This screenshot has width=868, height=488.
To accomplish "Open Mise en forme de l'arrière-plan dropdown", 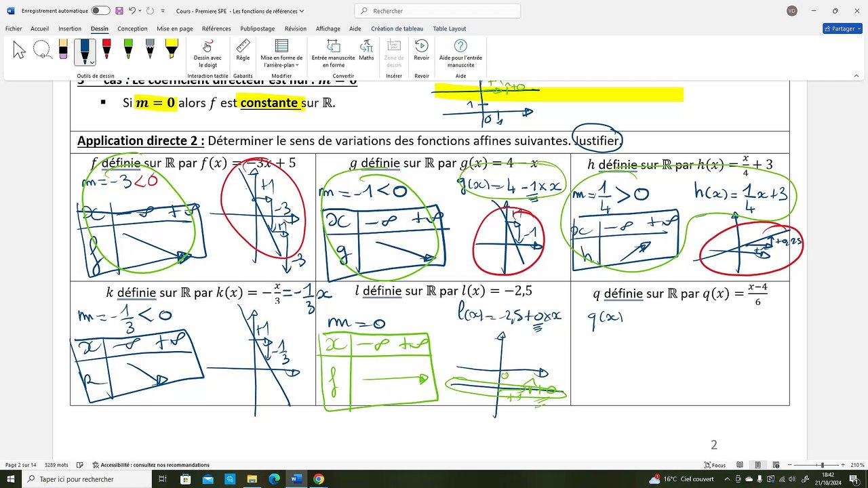I will 281,54.
